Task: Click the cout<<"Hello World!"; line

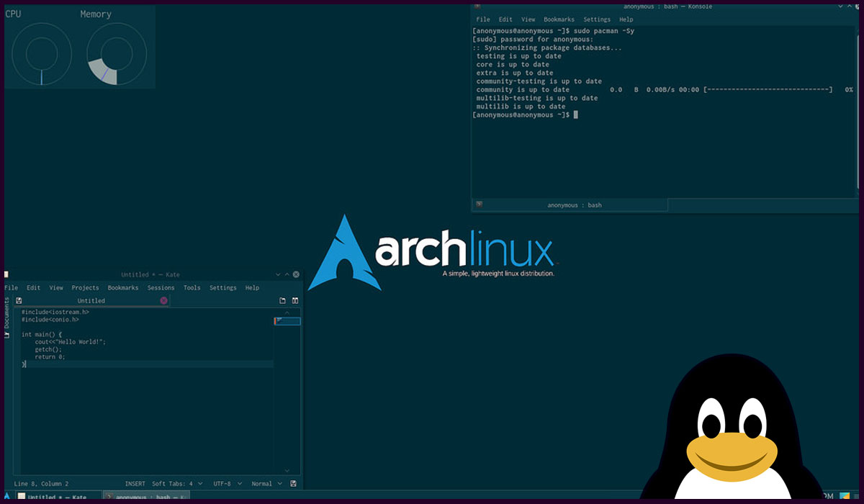Action: pyautogui.click(x=70, y=342)
